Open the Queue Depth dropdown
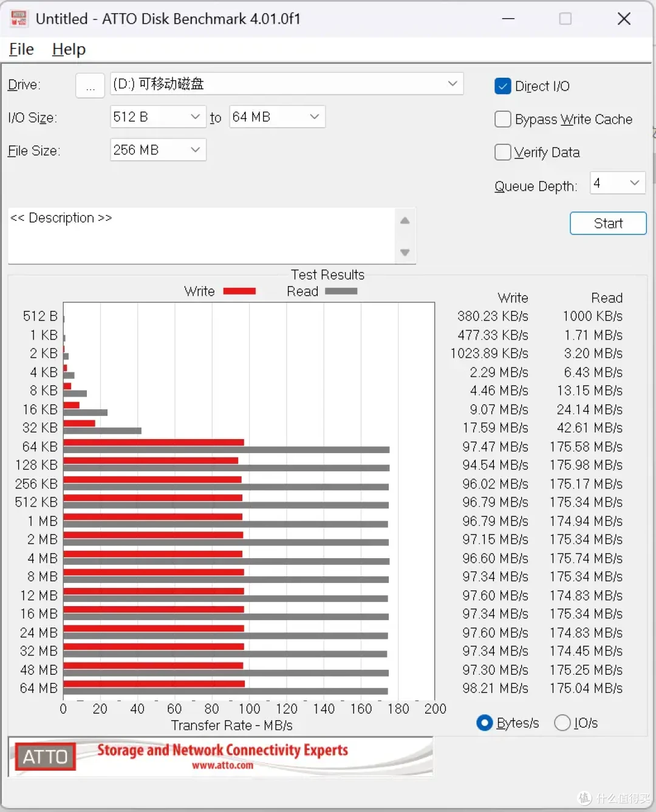The width and height of the screenshot is (656, 812). (618, 183)
